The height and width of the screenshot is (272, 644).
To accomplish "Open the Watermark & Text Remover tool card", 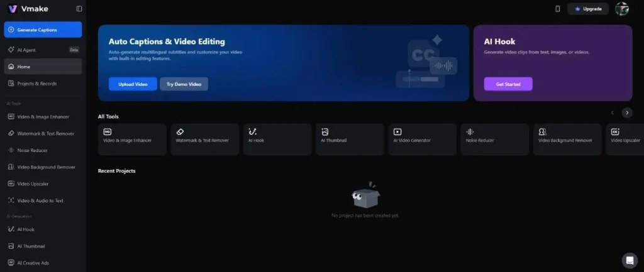I will point(204,139).
